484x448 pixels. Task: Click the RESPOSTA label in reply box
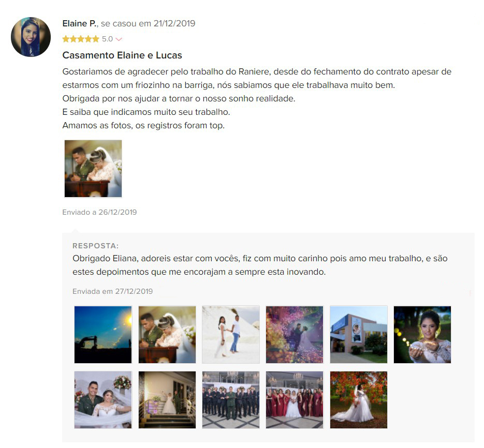(x=95, y=246)
